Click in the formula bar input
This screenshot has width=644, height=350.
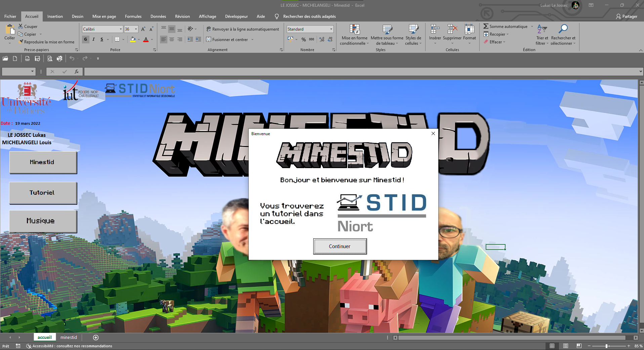pos(360,72)
